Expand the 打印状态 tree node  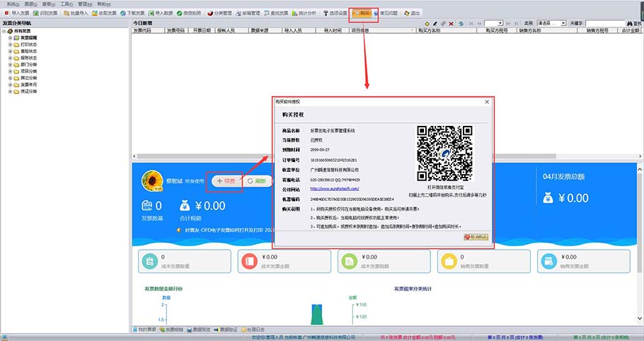pos(10,44)
